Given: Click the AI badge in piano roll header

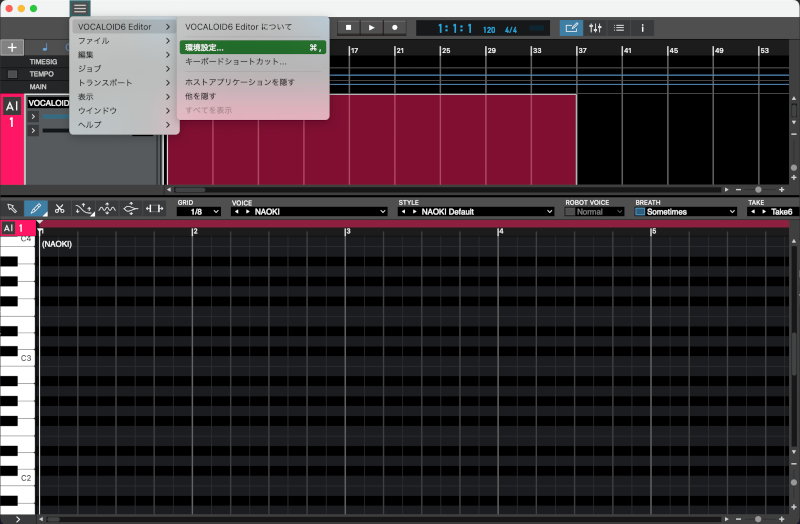Looking at the screenshot, I should pos(8,228).
